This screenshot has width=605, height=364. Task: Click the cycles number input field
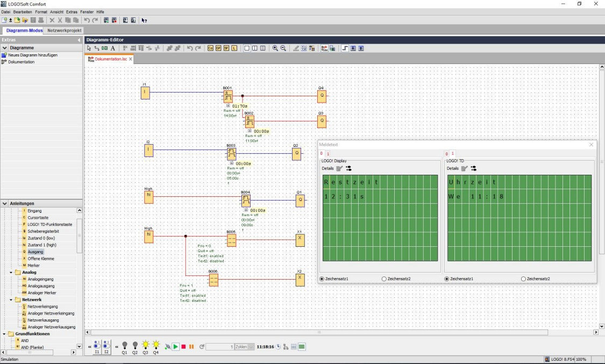(x=220, y=347)
